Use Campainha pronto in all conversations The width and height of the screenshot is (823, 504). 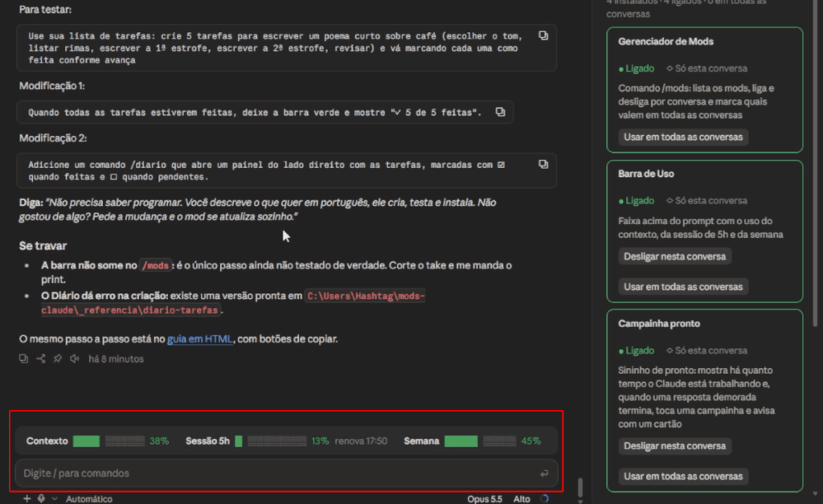pos(683,476)
